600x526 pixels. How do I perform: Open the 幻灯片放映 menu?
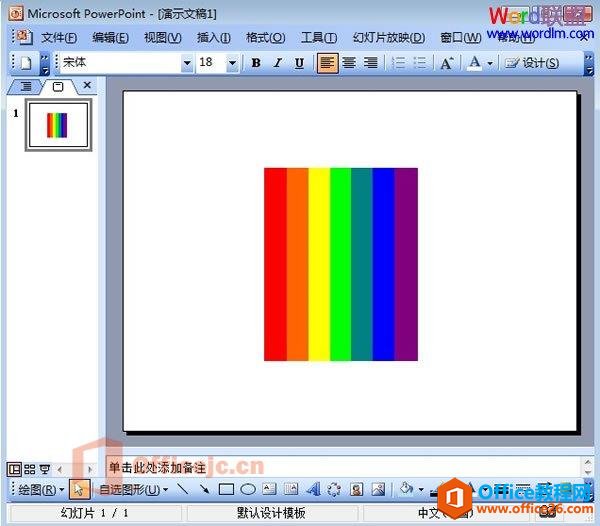(x=388, y=38)
